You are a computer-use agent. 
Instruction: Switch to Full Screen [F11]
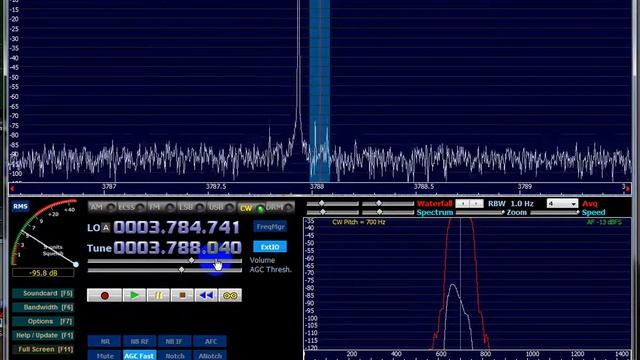pyautogui.click(x=43, y=349)
